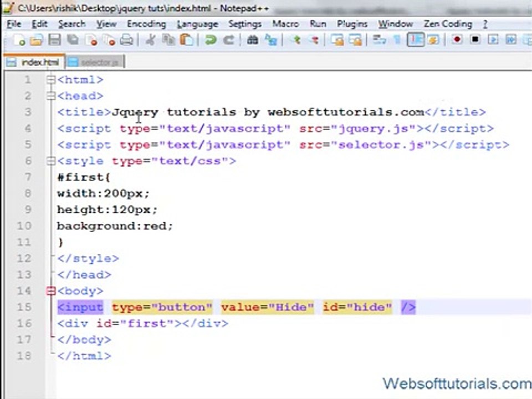Collapse the <style> fold marker on line 6

[51, 161]
